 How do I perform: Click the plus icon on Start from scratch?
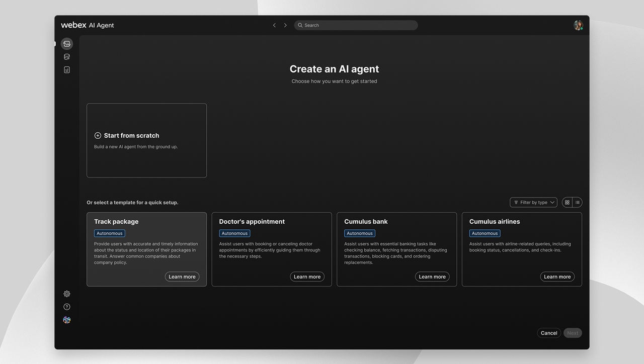click(x=98, y=135)
